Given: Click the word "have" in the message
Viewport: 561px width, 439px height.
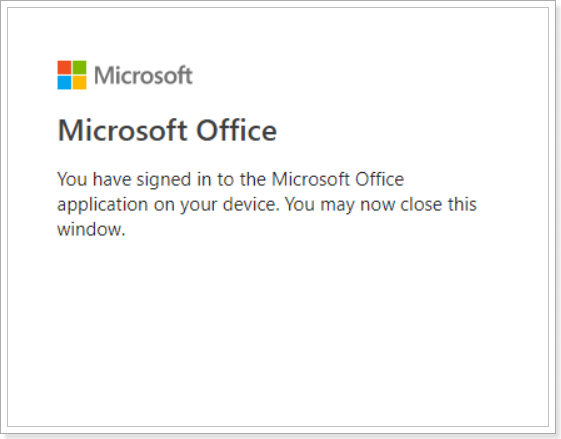Looking at the screenshot, I should point(112,179).
